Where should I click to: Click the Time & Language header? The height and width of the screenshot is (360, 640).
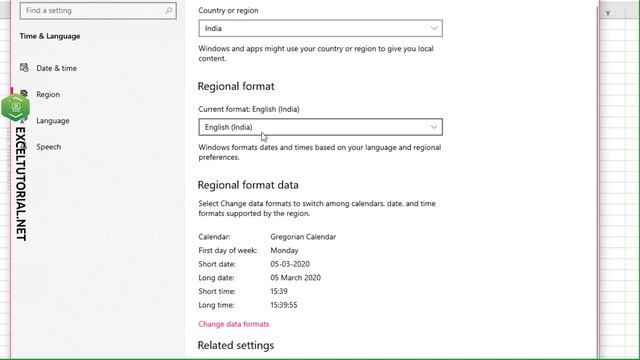[50, 36]
